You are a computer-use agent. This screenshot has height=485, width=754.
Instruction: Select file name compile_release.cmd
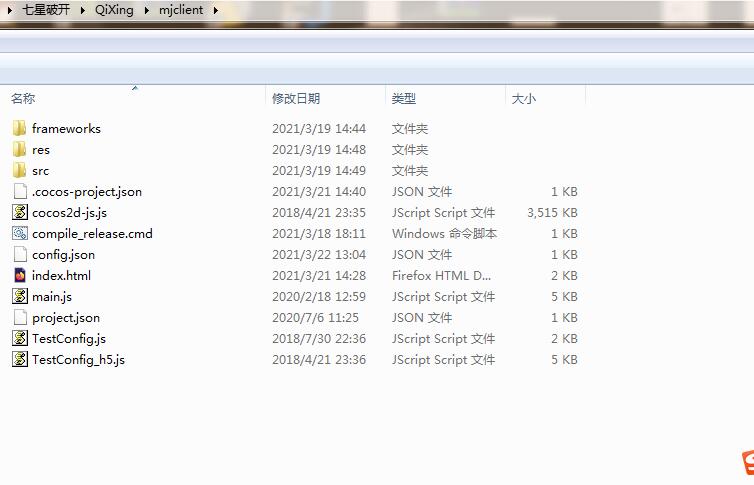tap(92, 234)
